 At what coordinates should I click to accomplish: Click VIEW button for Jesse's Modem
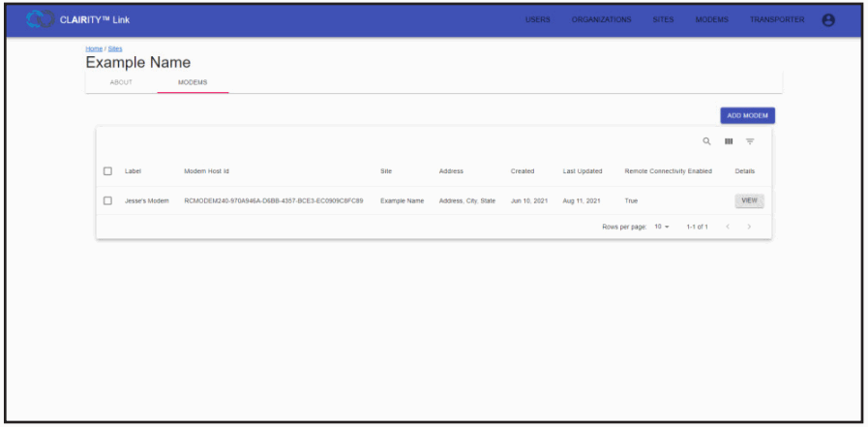coord(750,200)
